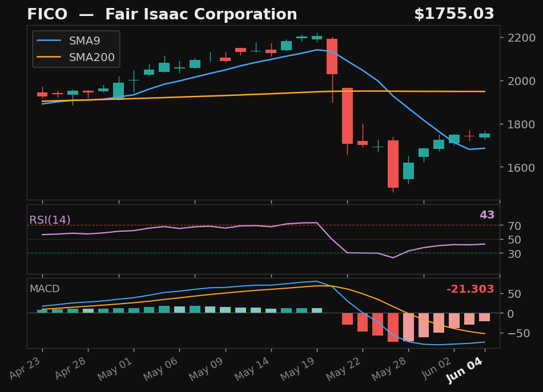Screen dimensions: 543x392
Task: Click the May 28 date label
Action: click(389, 369)
